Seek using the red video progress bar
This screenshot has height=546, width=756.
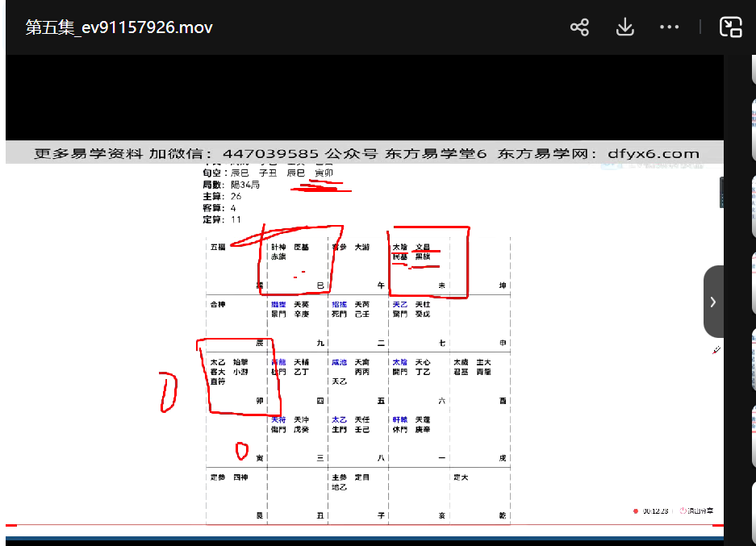tap(365, 525)
